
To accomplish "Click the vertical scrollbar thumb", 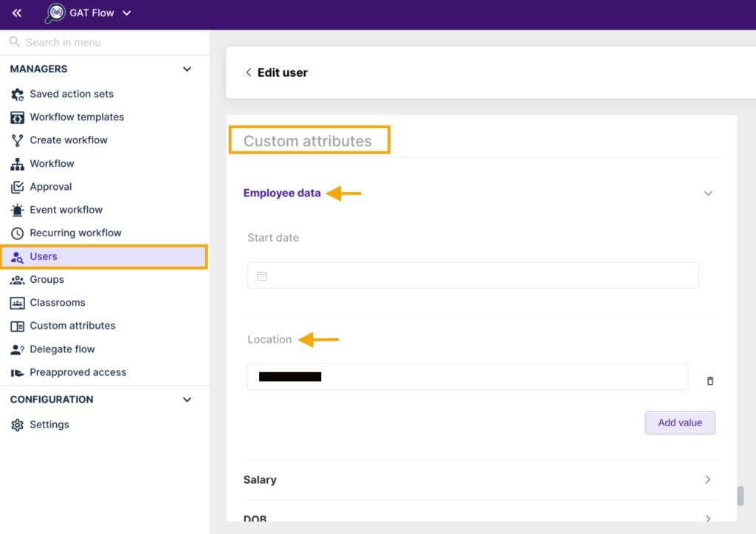I will tap(740, 496).
